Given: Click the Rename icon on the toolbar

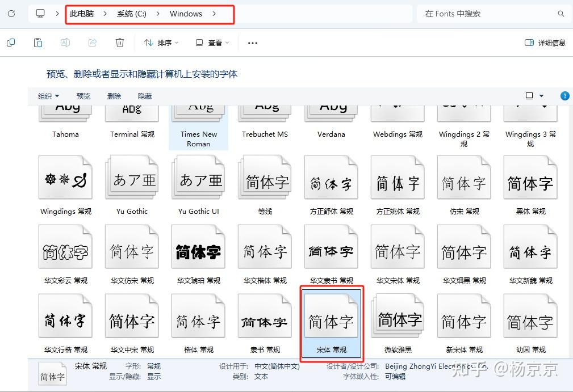Looking at the screenshot, I should (65, 42).
